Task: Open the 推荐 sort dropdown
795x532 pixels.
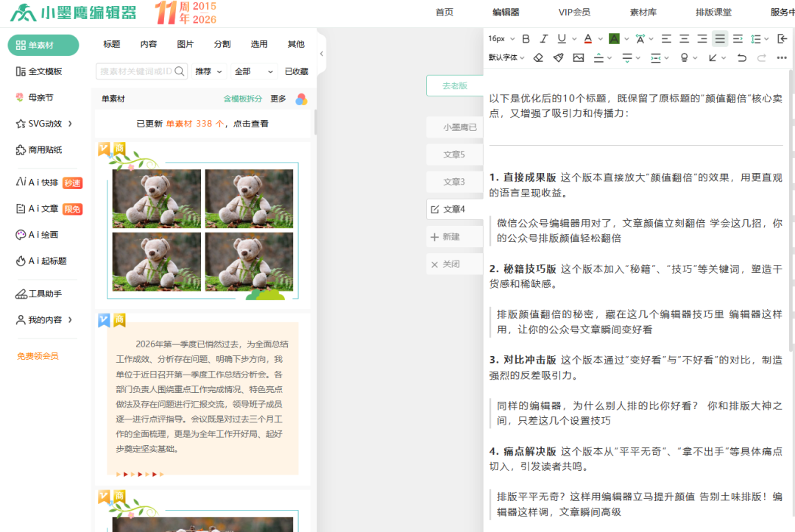Action: click(209, 71)
